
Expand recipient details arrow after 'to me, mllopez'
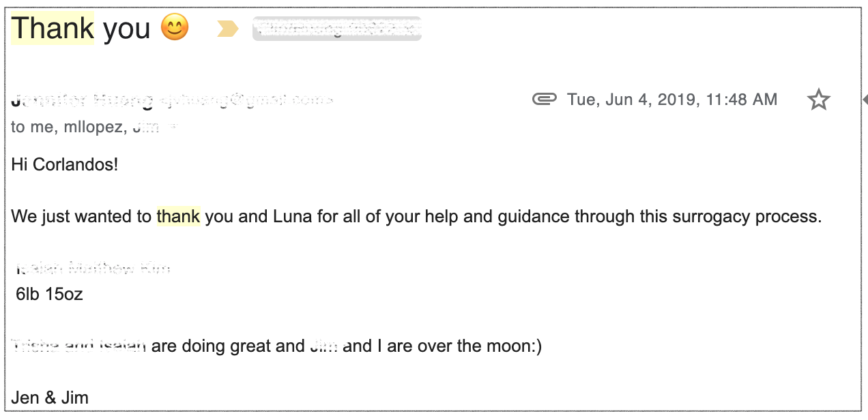point(173,127)
